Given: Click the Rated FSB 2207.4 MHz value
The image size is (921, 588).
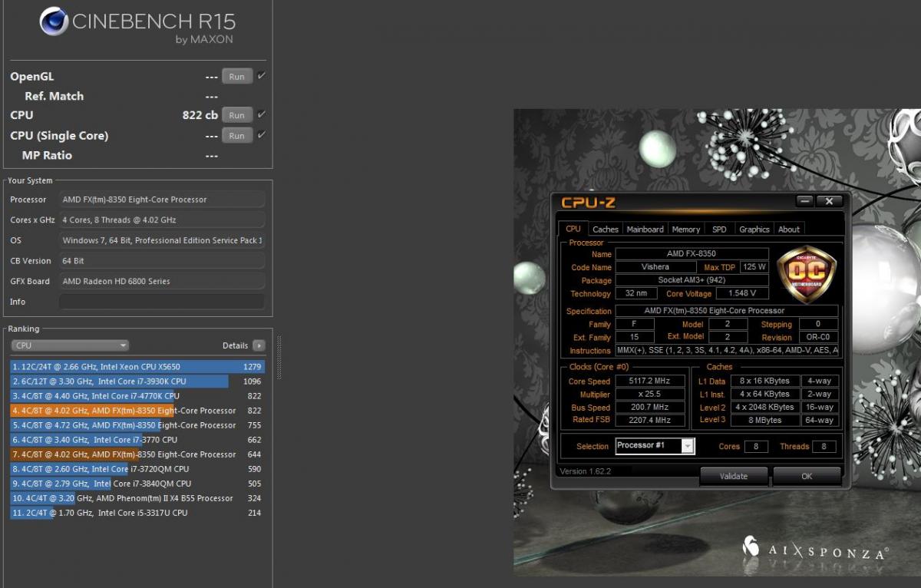Looking at the screenshot, I should pyautogui.click(x=650, y=420).
